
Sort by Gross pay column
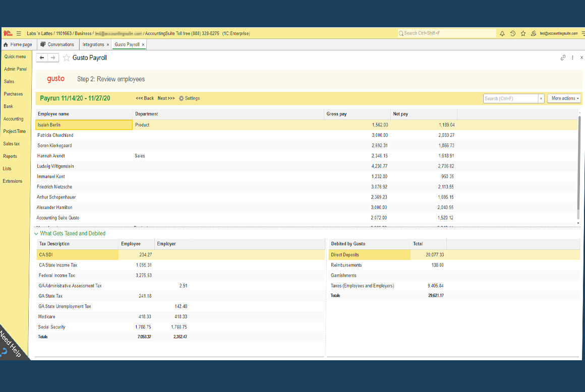tap(357, 114)
